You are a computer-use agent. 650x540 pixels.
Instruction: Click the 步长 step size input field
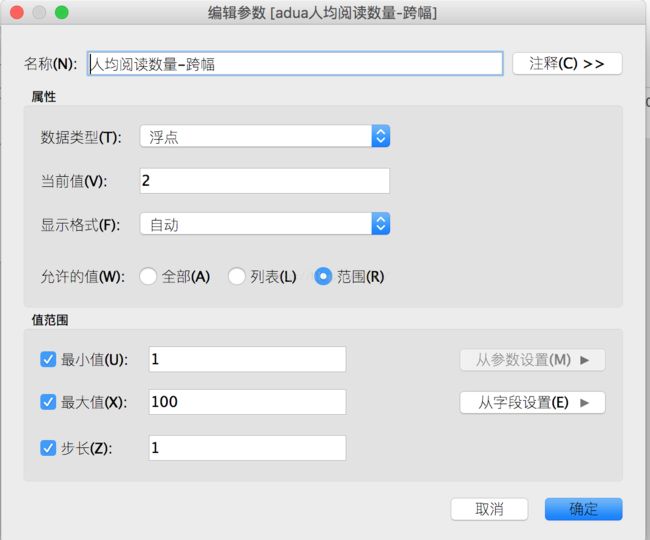point(247,448)
